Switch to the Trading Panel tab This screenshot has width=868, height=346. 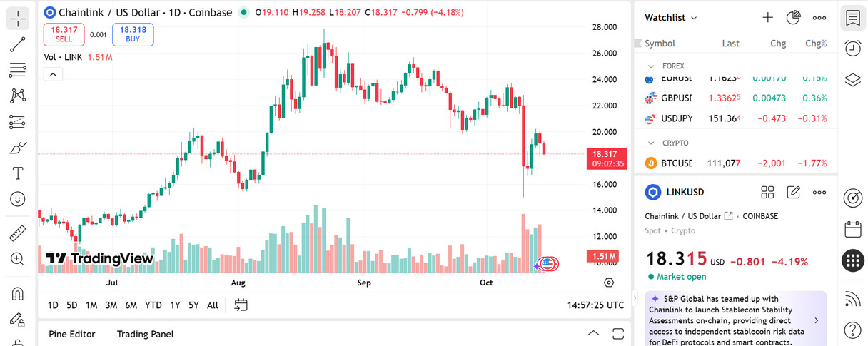(145, 334)
